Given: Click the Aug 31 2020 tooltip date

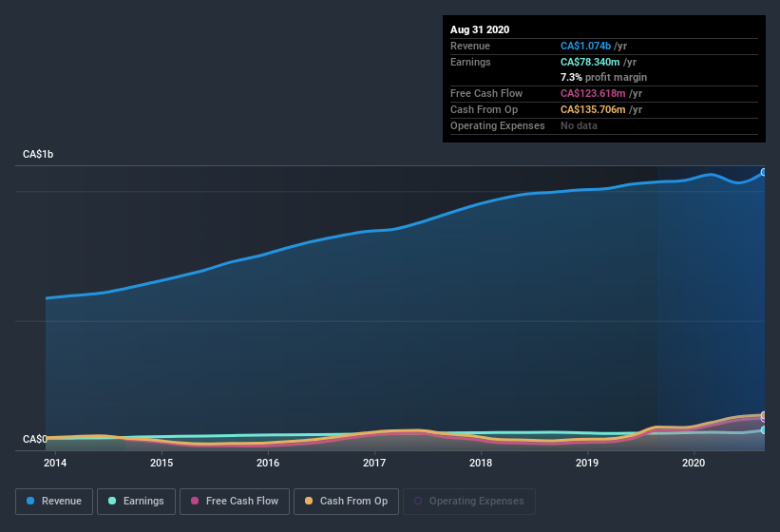Looking at the screenshot, I should (480, 29).
